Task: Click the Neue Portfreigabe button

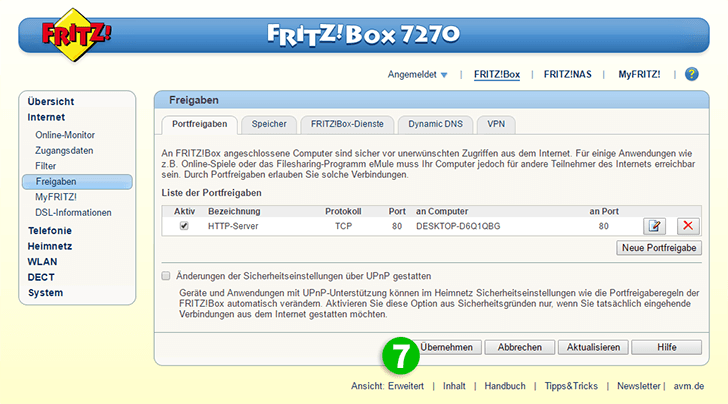Action: [x=659, y=248]
